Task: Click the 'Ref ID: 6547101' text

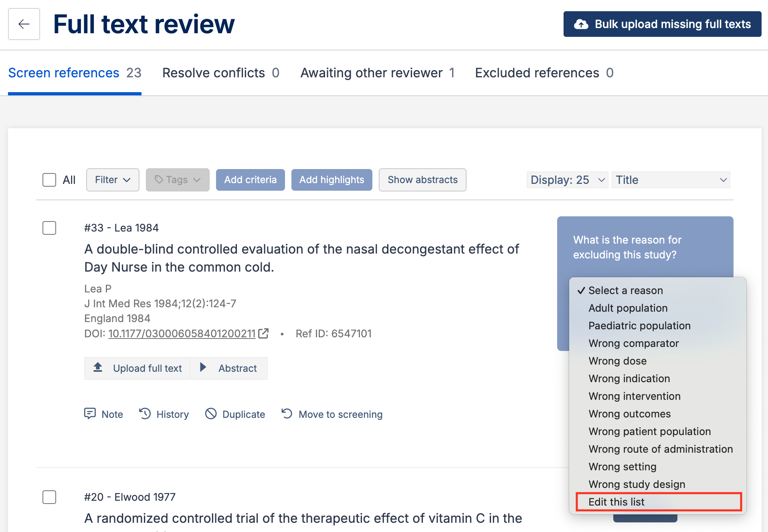Action: pos(333,334)
